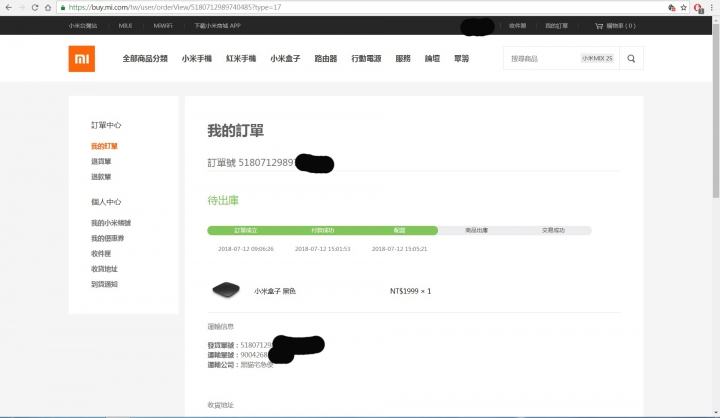Click timestamp 2018-07-12 15:01:53

(x=322, y=249)
